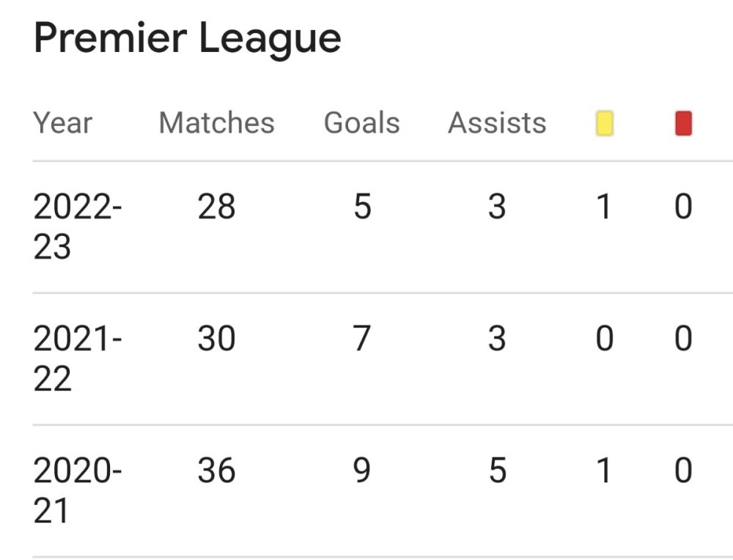This screenshot has width=733, height=560.
Task: Click the Assists column header
Action: (x=497, y=123)
